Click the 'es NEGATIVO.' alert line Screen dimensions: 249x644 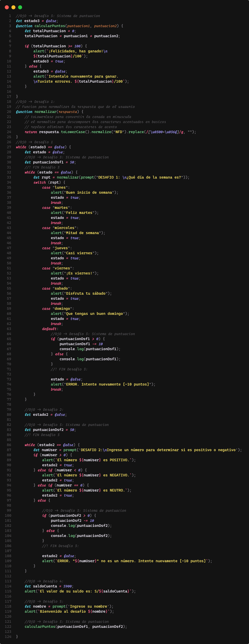[89, 475]
